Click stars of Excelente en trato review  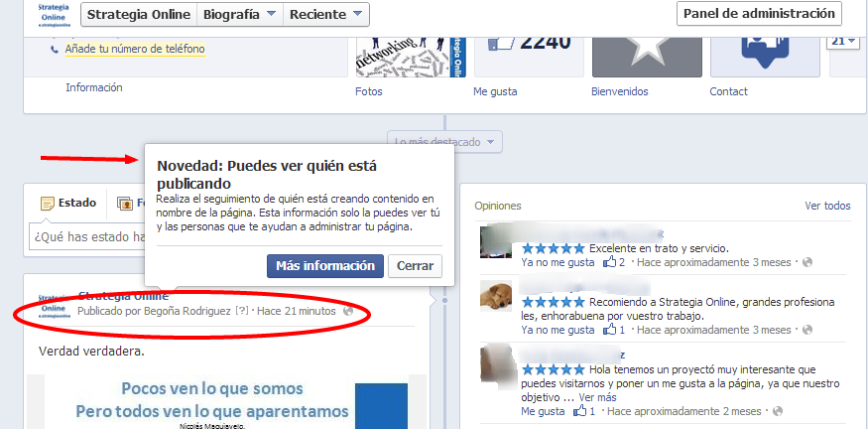[553, 248]
